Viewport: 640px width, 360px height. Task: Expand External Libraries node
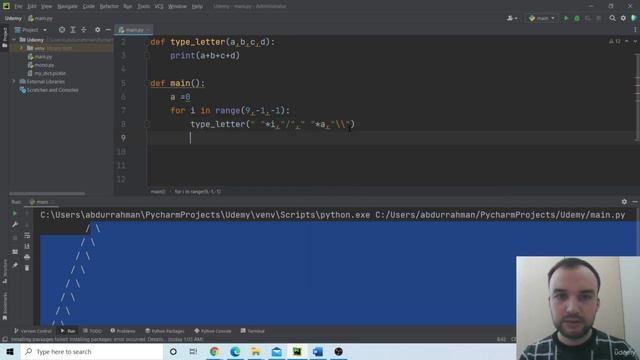(14, 82)
